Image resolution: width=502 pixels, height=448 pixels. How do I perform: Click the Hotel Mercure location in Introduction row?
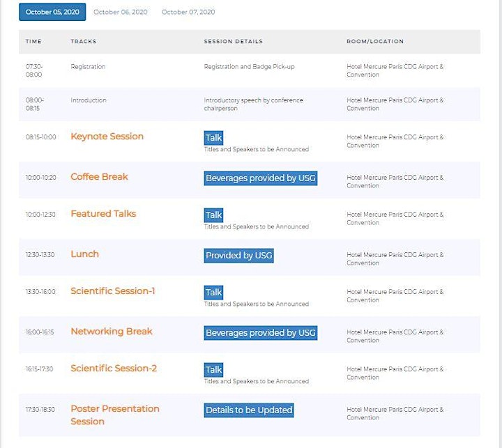tap(395, 104)
